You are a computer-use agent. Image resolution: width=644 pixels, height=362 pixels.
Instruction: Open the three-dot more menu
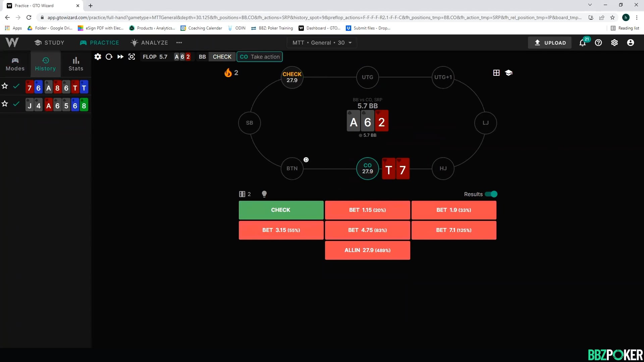click(x=179, y=43)
